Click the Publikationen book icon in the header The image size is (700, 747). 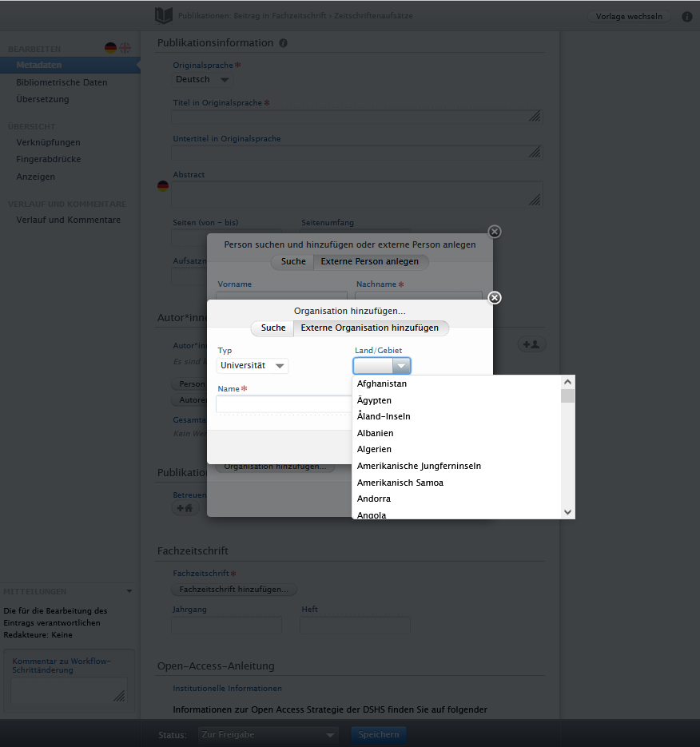point(162,15)
